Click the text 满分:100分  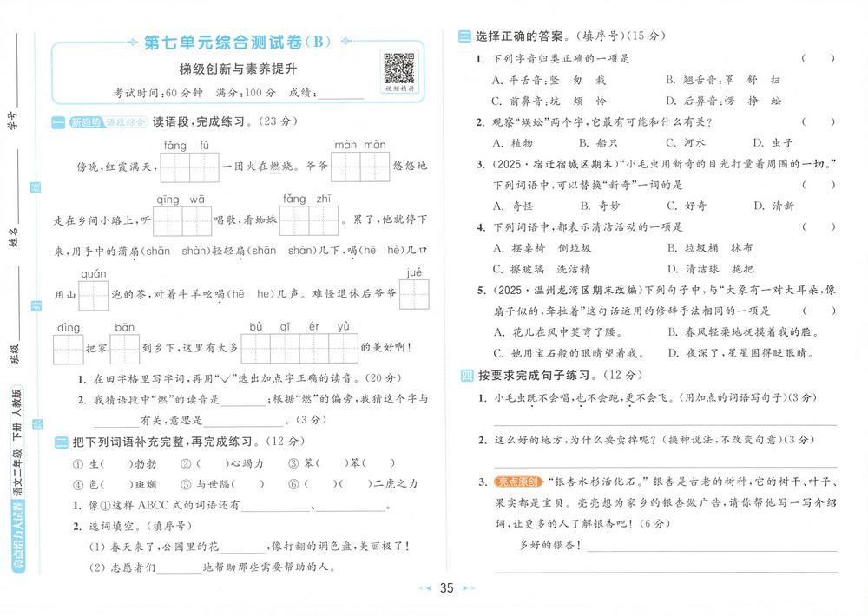[x=246, y=93]
